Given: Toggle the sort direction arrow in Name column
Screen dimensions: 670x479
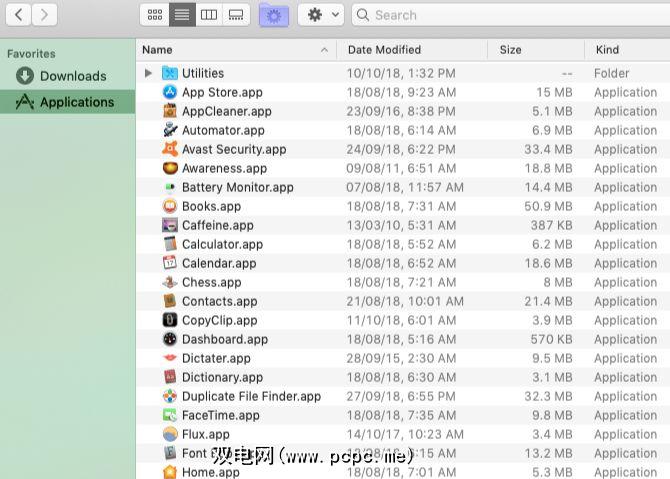Looking at the screenshot, I should 324,50.
